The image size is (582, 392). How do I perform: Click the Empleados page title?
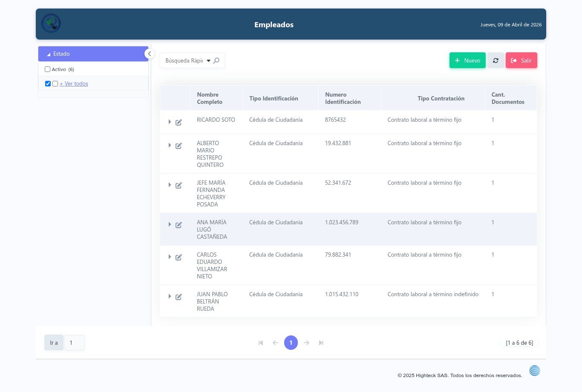[274, 25]
